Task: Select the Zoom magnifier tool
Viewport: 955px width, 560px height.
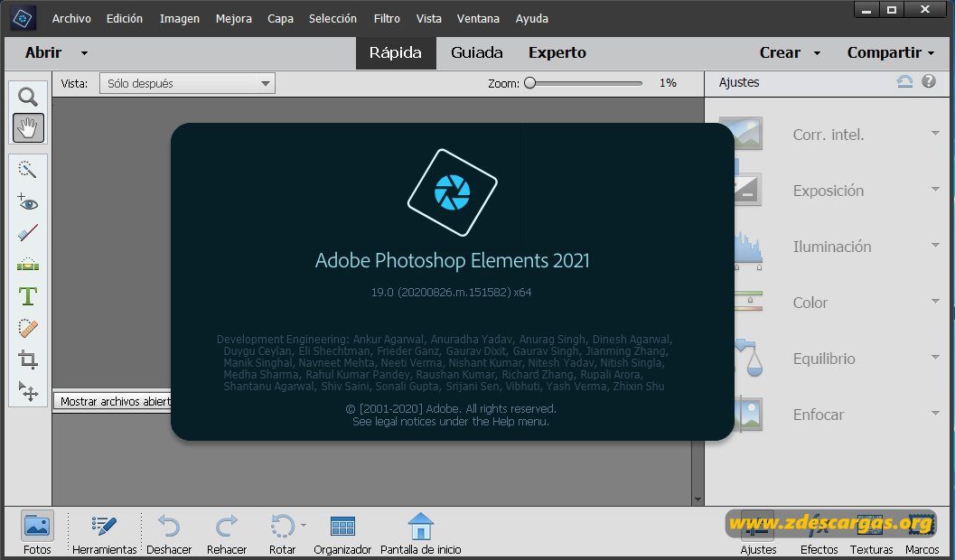Action: click(x=28, y=97)
